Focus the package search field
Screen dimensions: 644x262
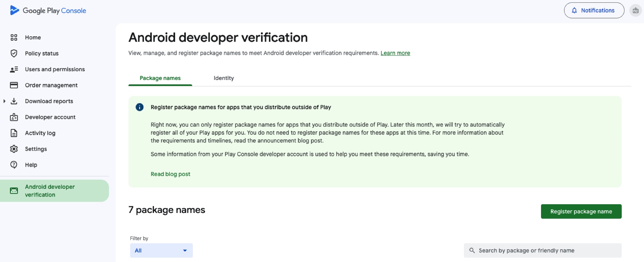(542, 251)
